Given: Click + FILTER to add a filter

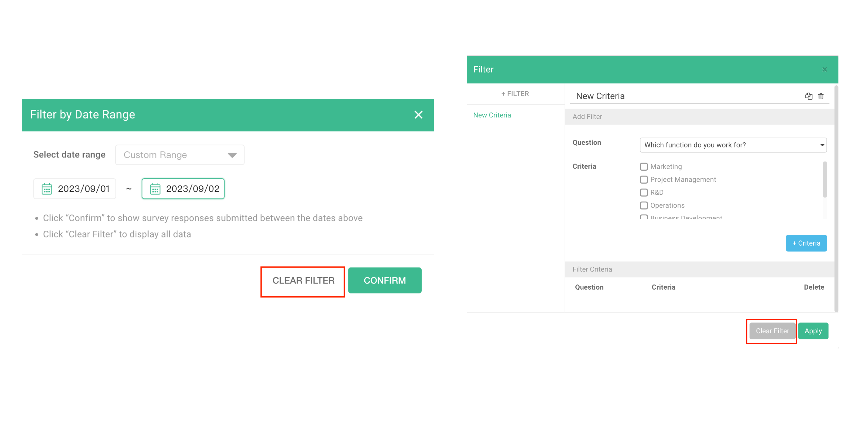Looking at the screenshot, I should click(x=515, y=94).
